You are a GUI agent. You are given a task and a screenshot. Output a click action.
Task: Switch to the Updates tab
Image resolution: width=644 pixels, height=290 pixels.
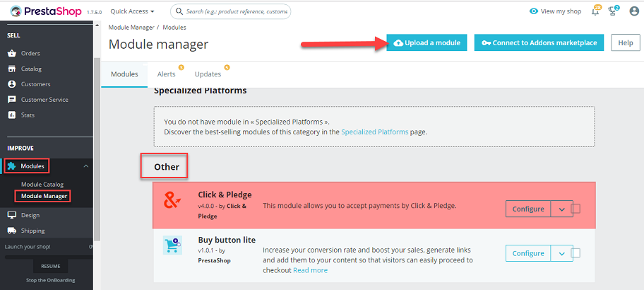point(208,74)
